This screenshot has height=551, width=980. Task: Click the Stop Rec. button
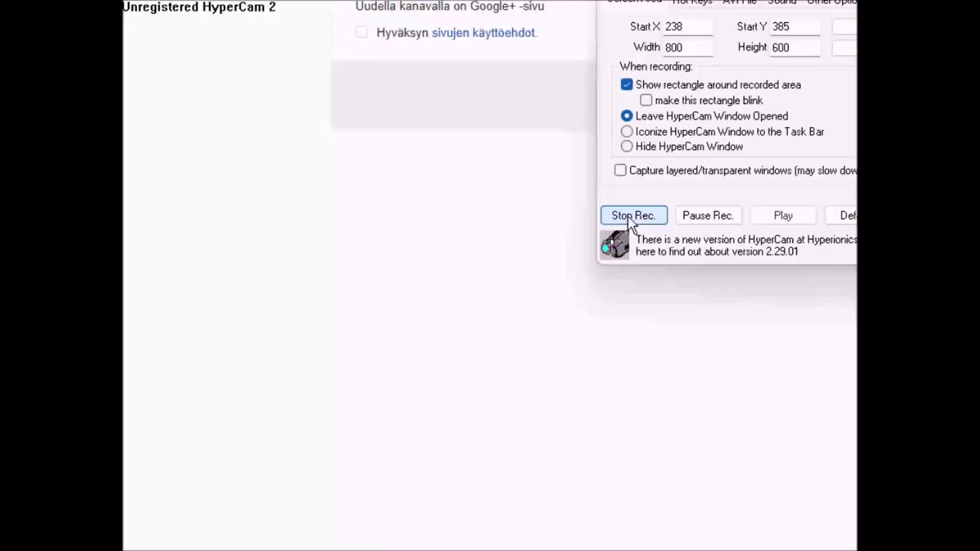pos(634,215)
